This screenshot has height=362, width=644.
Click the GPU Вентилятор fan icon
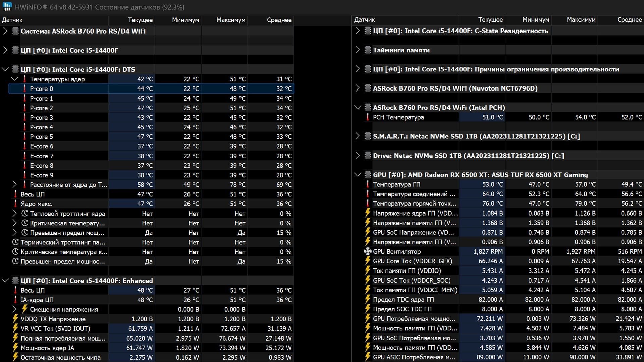point(368,251)
